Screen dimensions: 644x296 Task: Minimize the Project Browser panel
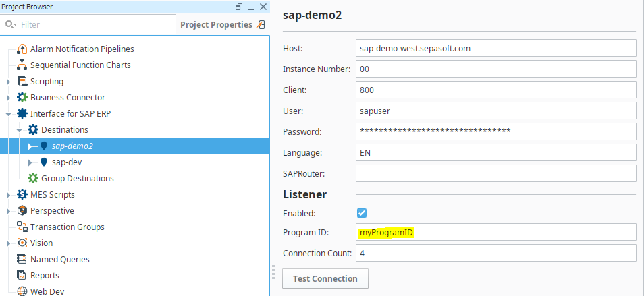point(250,7)
